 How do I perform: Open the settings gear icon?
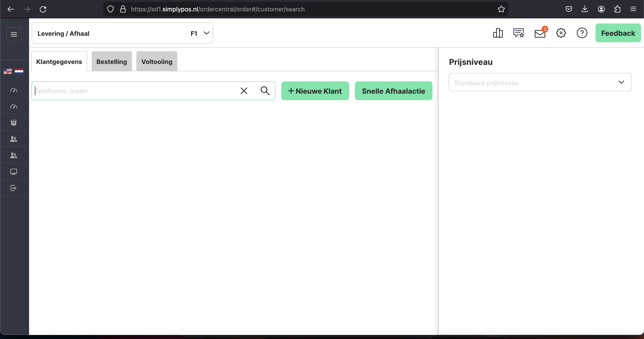coord(561,33)
